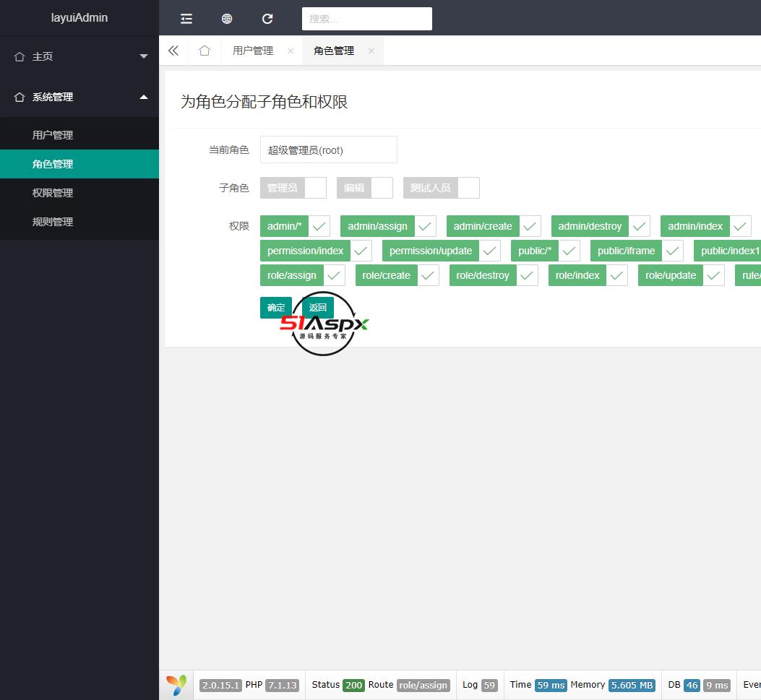The width and height of the screenshot is (761, 700).
Task: Uncheck the role/update permission
Action: (681, 275)
